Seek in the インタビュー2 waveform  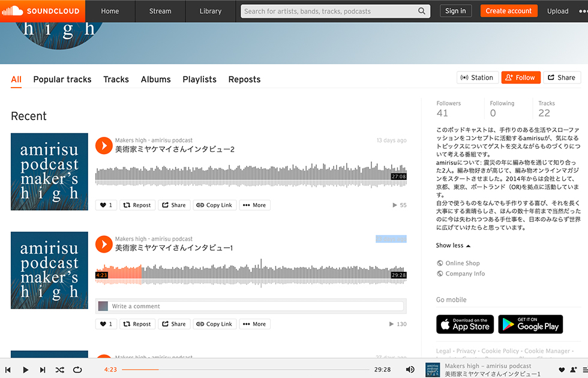pyautogui.click(x=251, y=175)
